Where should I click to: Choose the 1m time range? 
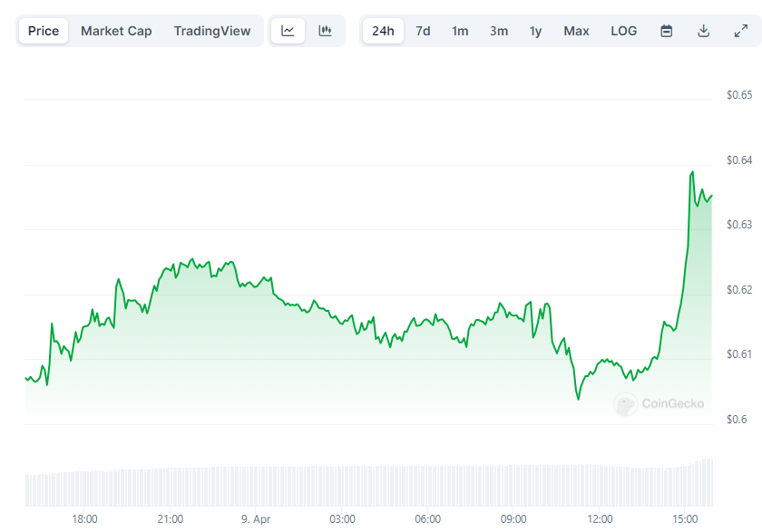tap(460, 31)
